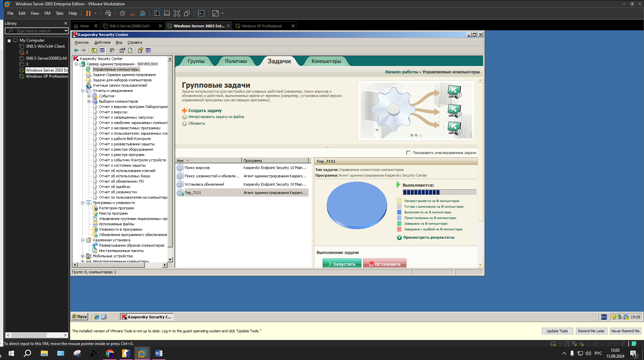Click the Обновить link
Image resolution: width=644 pixels, height=360 pixels.
pyautogui.click(x=197, y=123)
